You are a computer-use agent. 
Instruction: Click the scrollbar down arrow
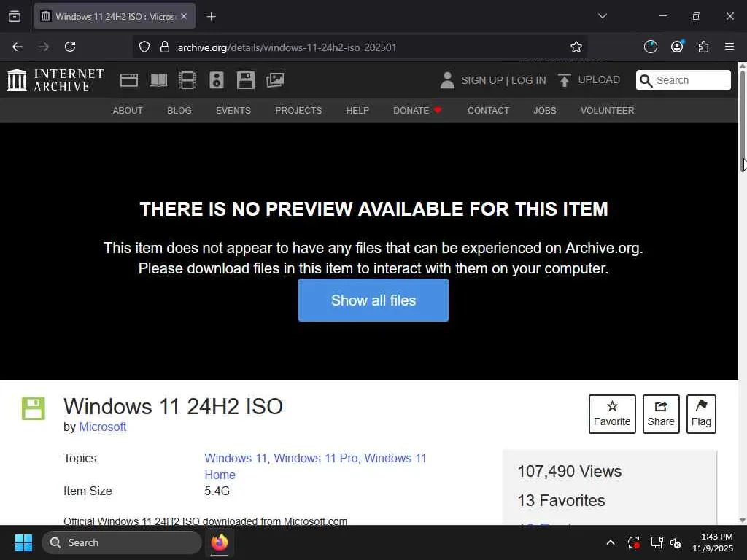[742, 520]
